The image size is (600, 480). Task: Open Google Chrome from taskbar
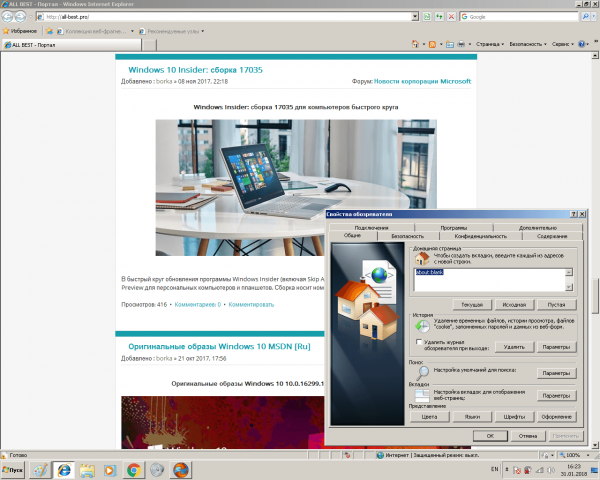click(x=134, y=470)
